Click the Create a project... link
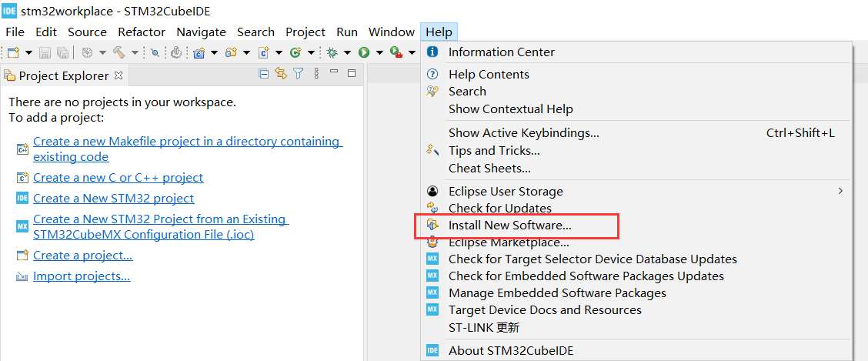This screenshot has width=868, height=361. click(x=83, y=256)
